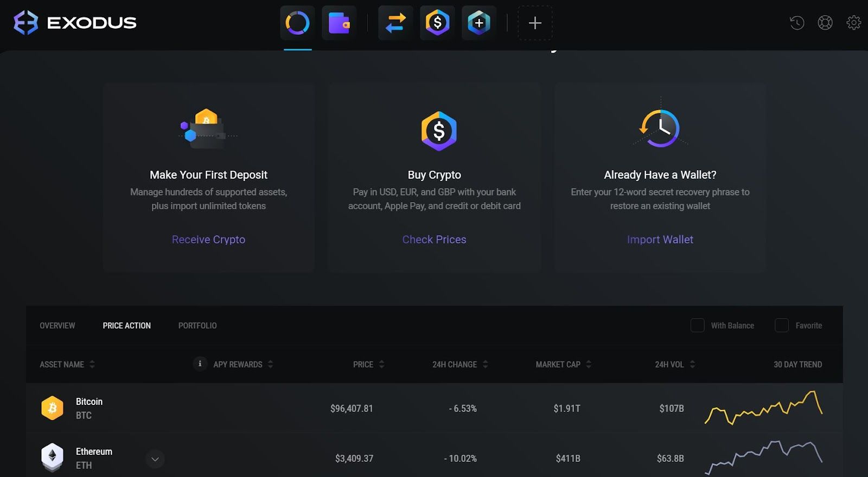Image resolution: width=868 pixels, height=477 pixels.
Task: Open the History clock icon
Action: 796,23
